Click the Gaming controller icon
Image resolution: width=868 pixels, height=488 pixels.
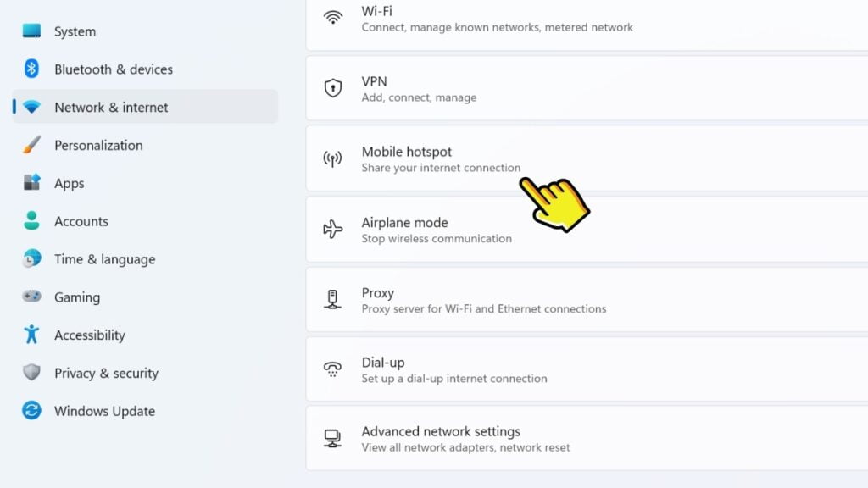[31, 297]
